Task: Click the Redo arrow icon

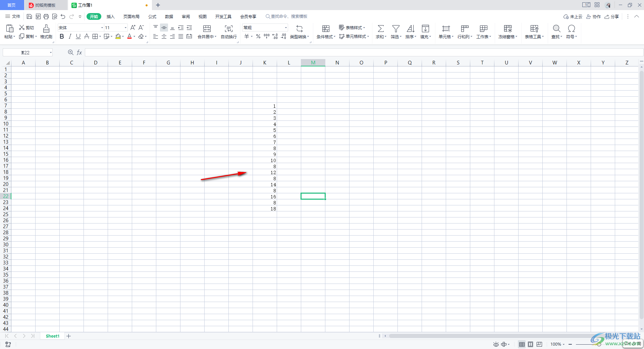Action: tap(71, 16)
